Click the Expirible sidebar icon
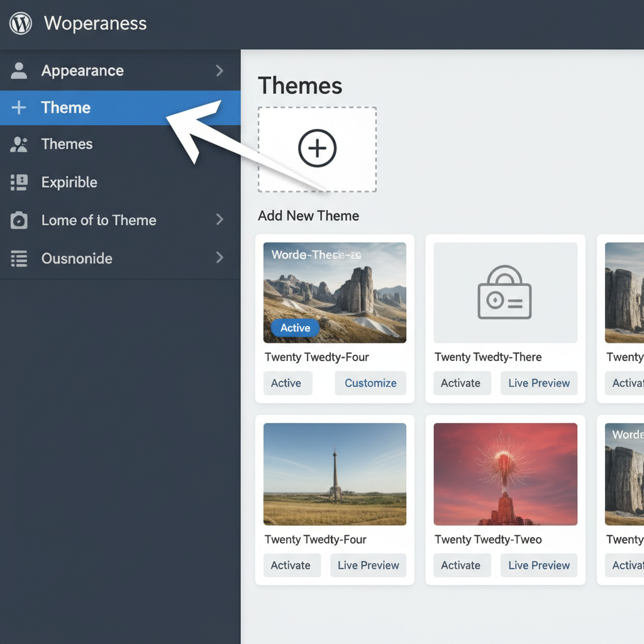The height and width of the screenshot is (644, 644). tap(19, 182)
